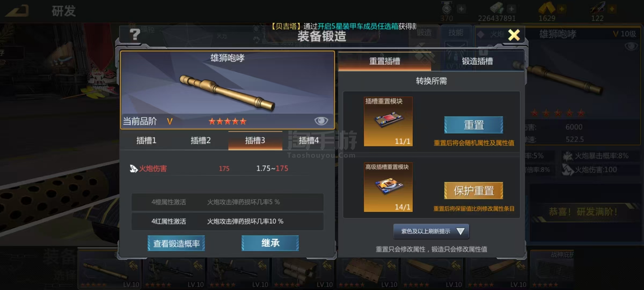Toggle eye icon on 雄狮咆哮 preview
Screen dimensions: 644x290
pyautogui.click(x=321, y=121)
